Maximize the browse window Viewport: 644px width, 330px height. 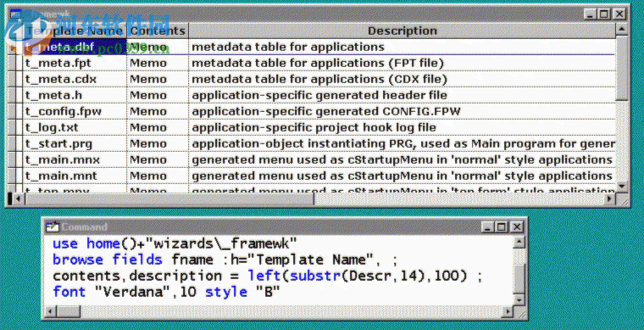[x=603, y=14]
